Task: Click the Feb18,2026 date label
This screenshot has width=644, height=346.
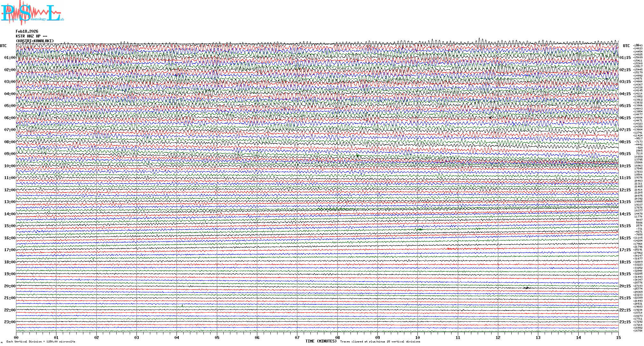Action: [x=27, y=31]
